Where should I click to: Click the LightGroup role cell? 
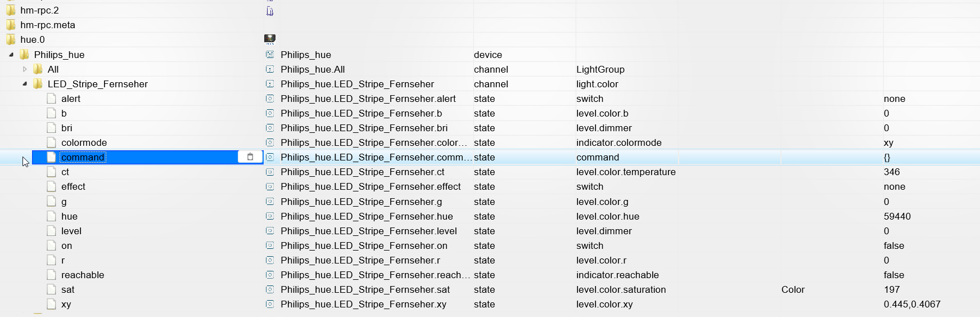tap(600, 69)
